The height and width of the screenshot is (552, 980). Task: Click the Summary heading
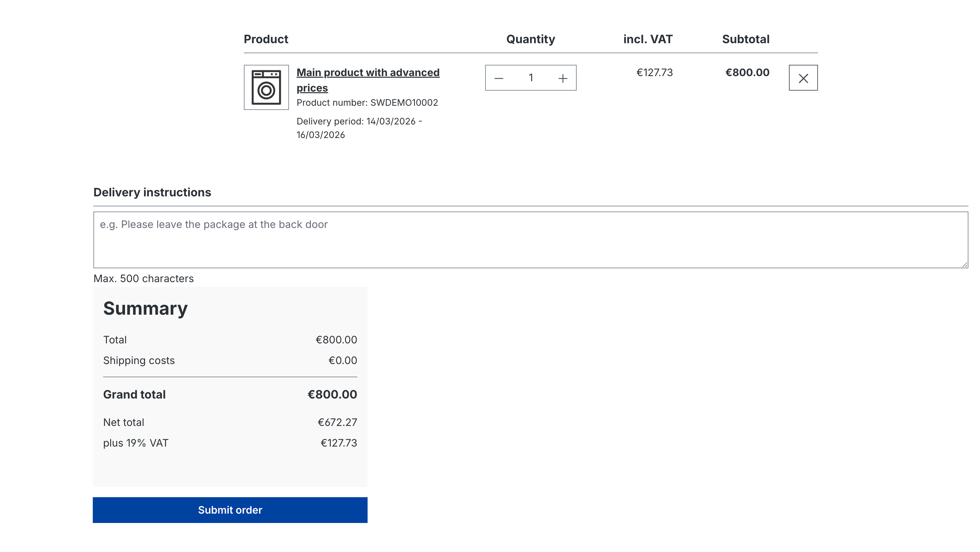[x=145, y=308]
